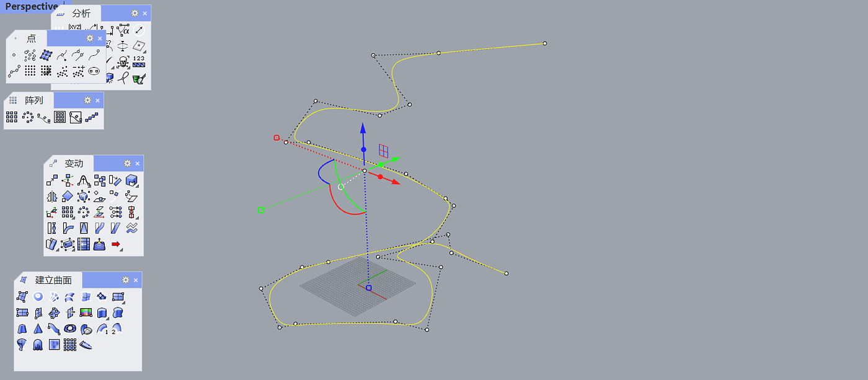Click the Twist icon in 变动 panel
Screen dimensions: 868x380
click(52, 228)
